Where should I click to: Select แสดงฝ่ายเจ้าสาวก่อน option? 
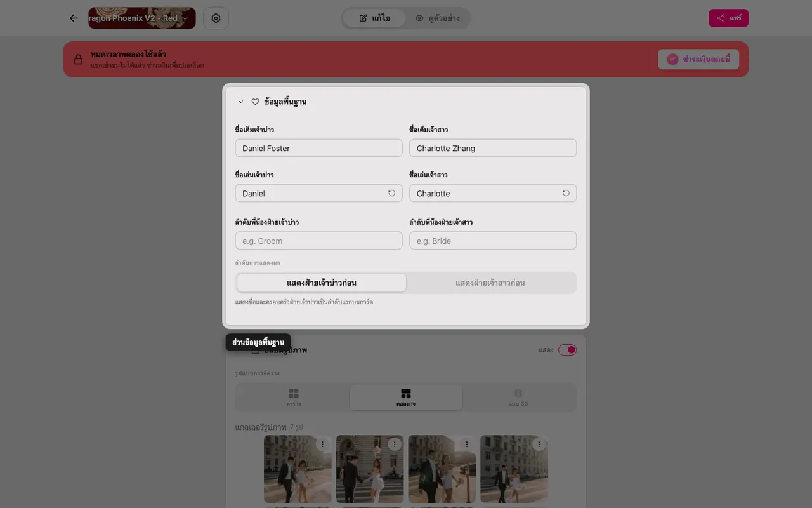tap(490, 283)
